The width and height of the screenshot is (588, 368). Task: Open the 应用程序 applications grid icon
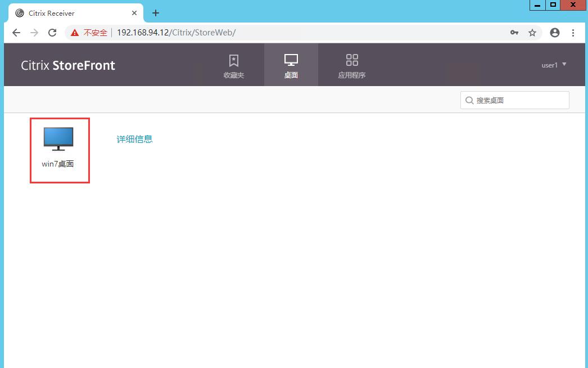(352, 64)
